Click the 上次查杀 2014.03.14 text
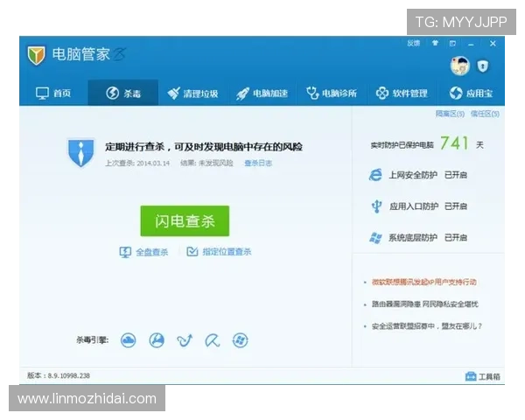Image resolution: width=525 pixels, height=420 pixels. (137, 163)
